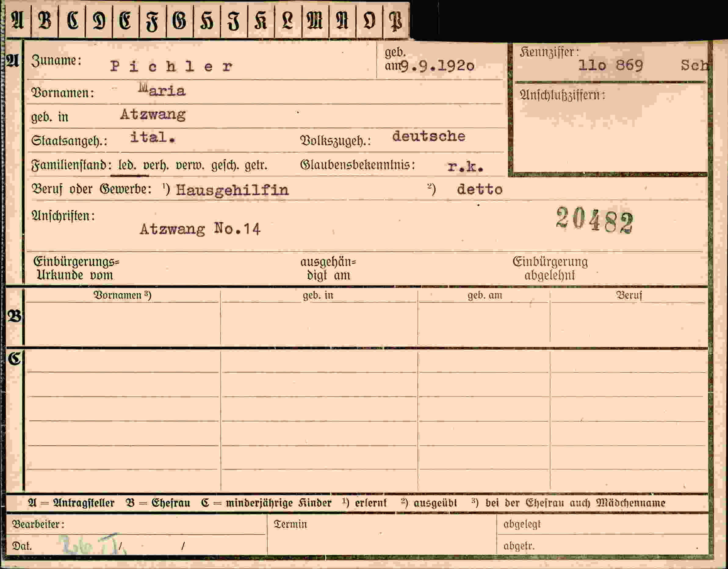Click the ethnicity value 'deutsche'
Screen dimensions: 728x569
coord(429,136)
